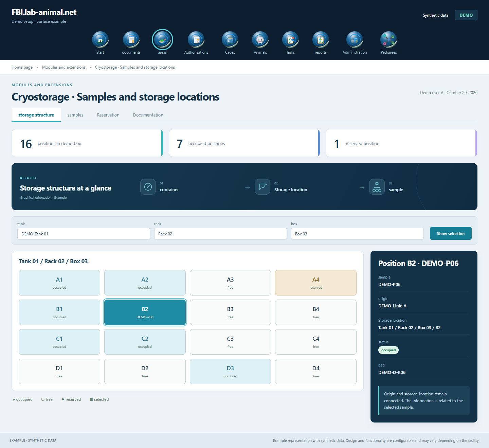Click the Storage location chart icon
The width and height of the screenshot is (489, 448).
pyautogui.click(x=262, y=187)
